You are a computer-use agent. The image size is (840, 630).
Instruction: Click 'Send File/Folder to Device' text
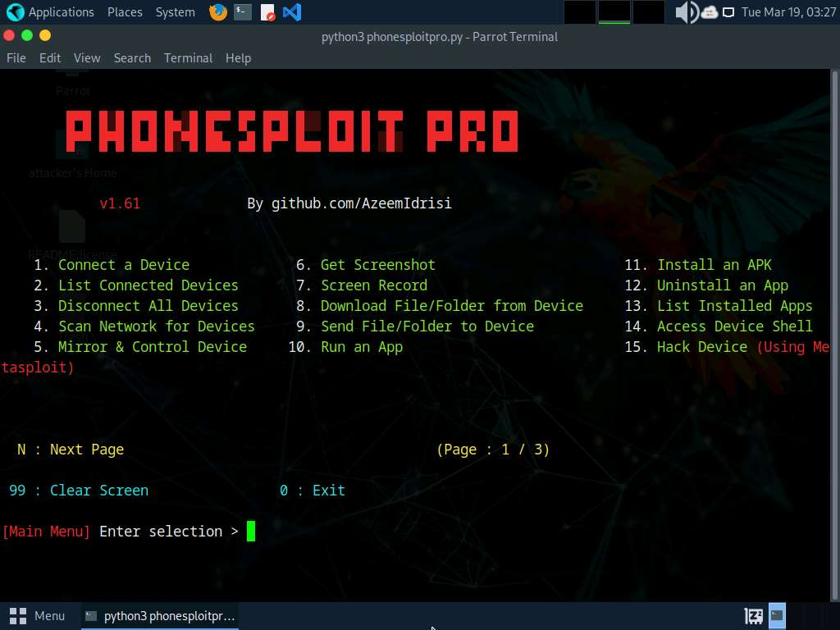tap(427, 326)
